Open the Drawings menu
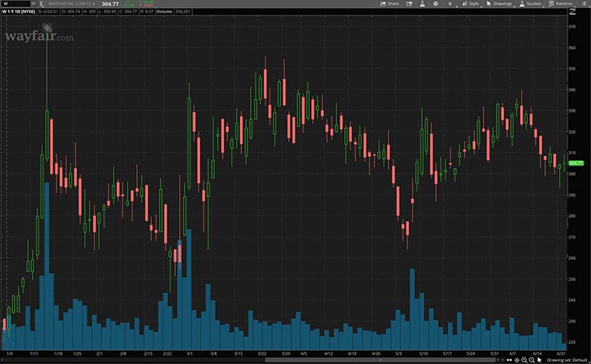Viewport: 591px width, 364px height. pyautogui.click(x=499, y=4)
